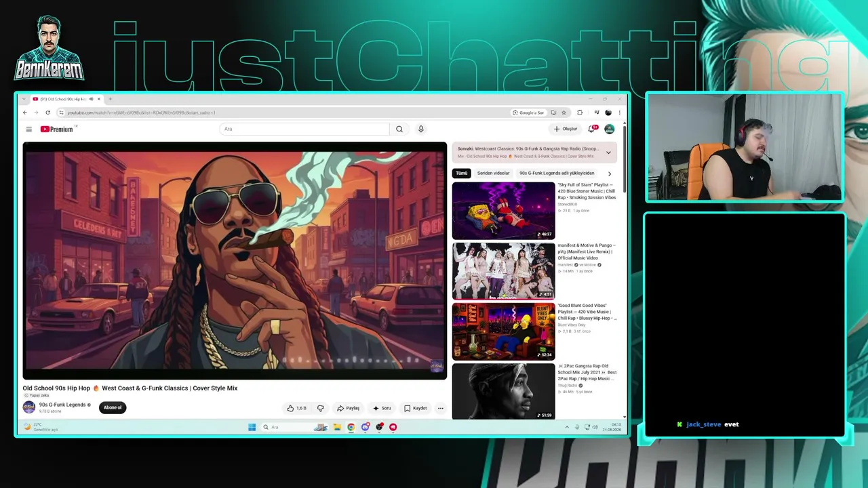Start voice search with the microphone icon
This screenshot has height=488, width=868.
pos(421,129)
